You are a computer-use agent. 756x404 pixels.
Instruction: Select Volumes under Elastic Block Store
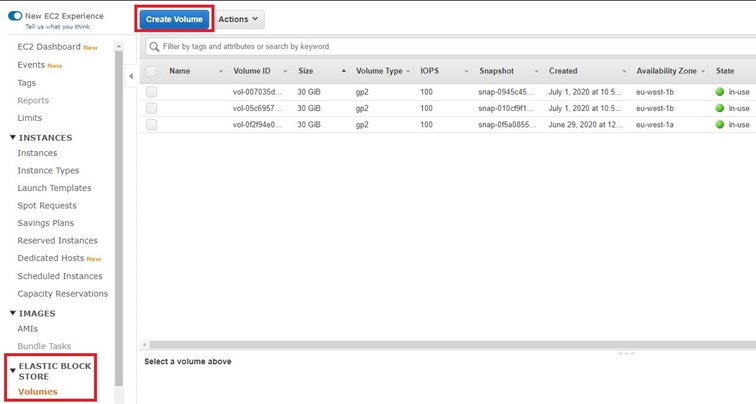pyautogui.click(x=38, y=391)
